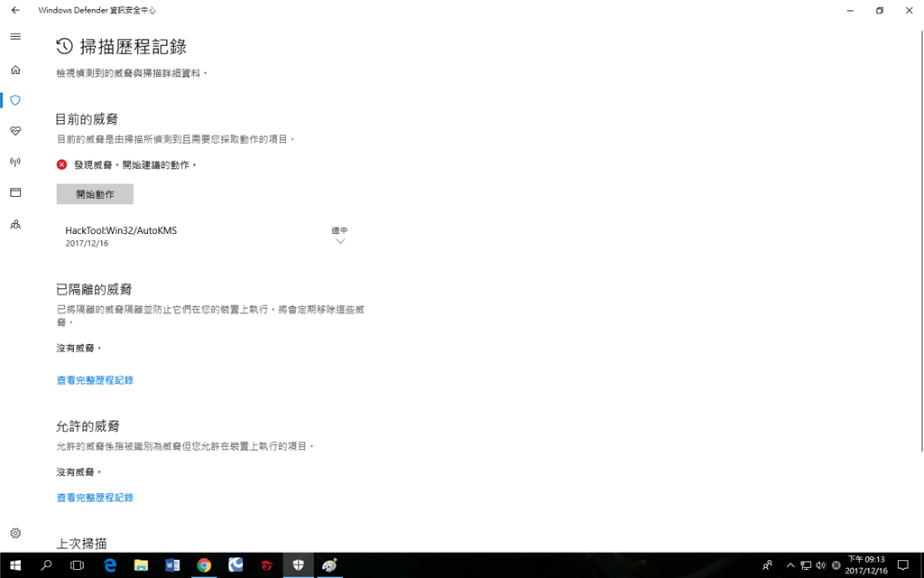This screenshot has width=924, height=578.
Task: Open family options icon
Action: (x=15, y=224)
